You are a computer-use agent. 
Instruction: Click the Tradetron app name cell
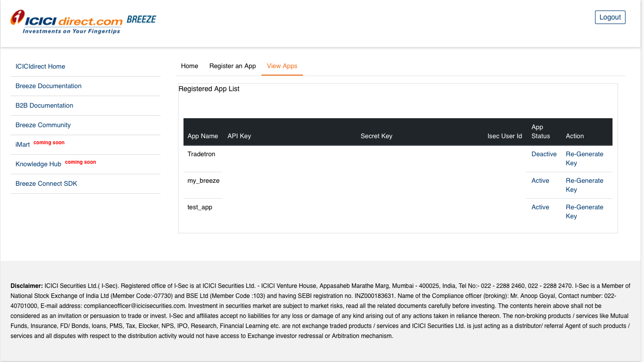click(201, 154)
